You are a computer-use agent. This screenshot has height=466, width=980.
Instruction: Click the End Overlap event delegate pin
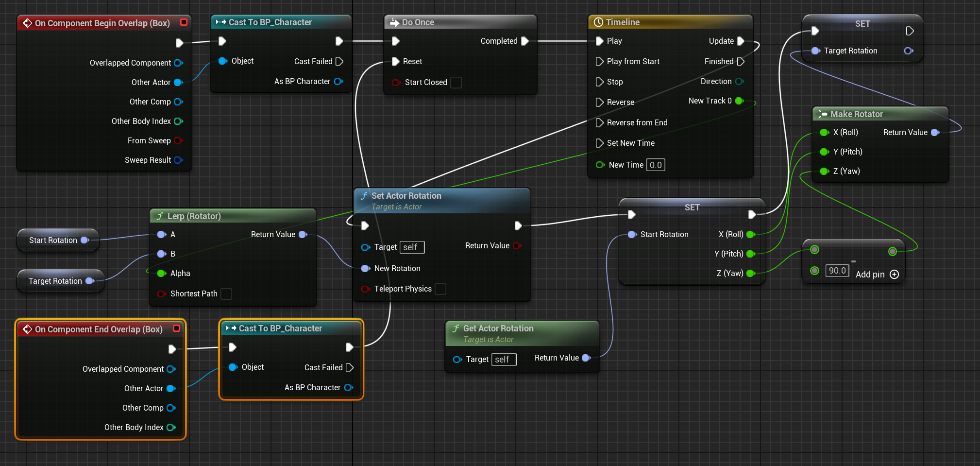click(x=176, y=328)
